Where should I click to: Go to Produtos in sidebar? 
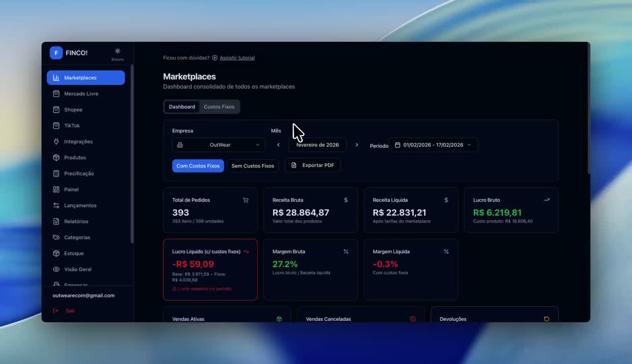coord(86,157)
